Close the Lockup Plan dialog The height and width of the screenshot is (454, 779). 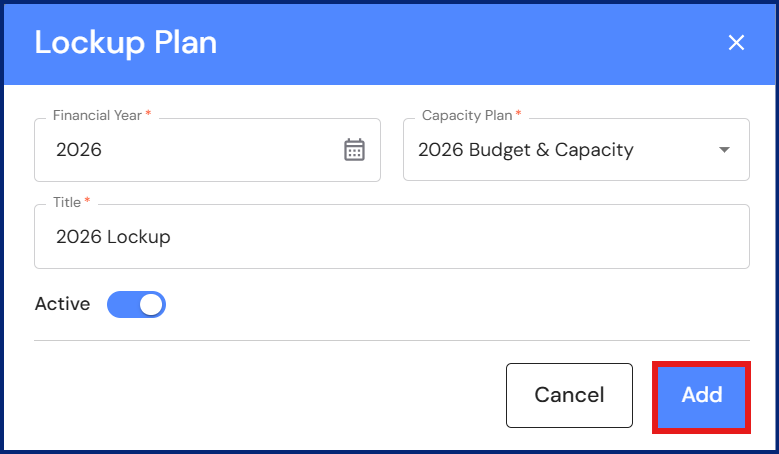pos(736,42)
